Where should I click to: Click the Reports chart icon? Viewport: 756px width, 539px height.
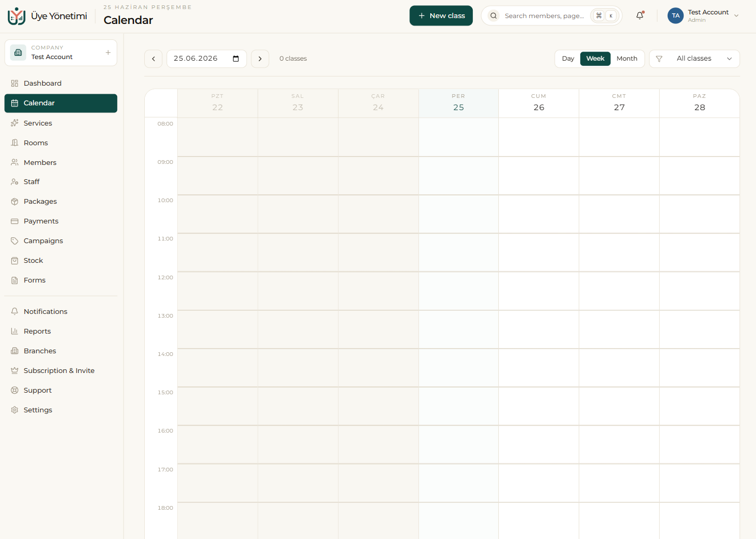pyautogui.click(x=14, y=331)
